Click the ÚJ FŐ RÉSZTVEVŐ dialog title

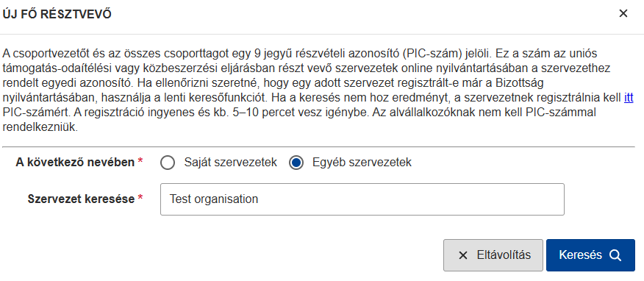(57, 15)
